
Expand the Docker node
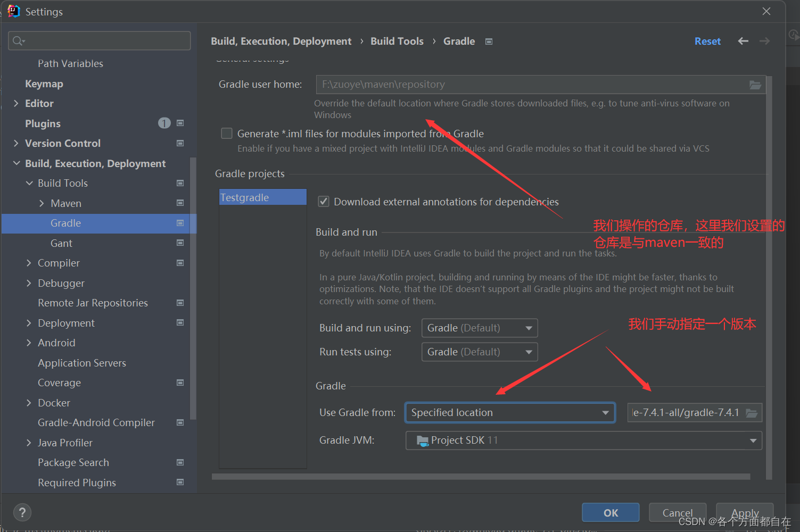pyautogui.click(x=29, y=403)
